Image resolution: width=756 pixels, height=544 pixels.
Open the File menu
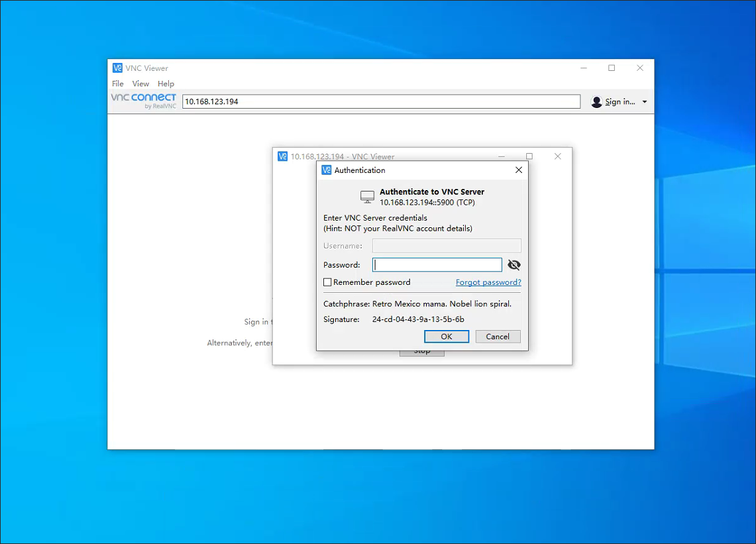click(x=118, y=83)
